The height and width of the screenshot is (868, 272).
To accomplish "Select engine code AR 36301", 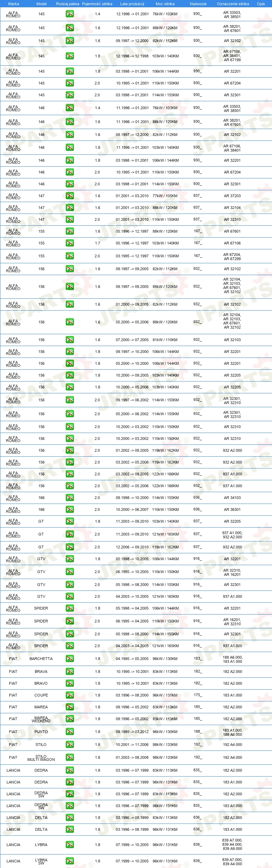I will [232, 510].
